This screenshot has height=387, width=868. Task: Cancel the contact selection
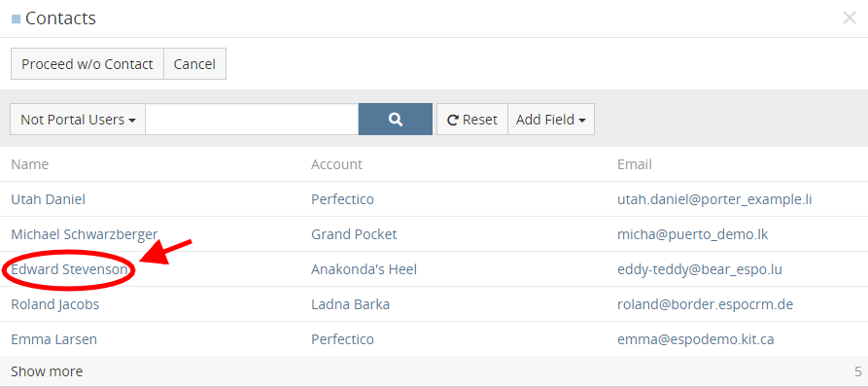coord(194,63)
